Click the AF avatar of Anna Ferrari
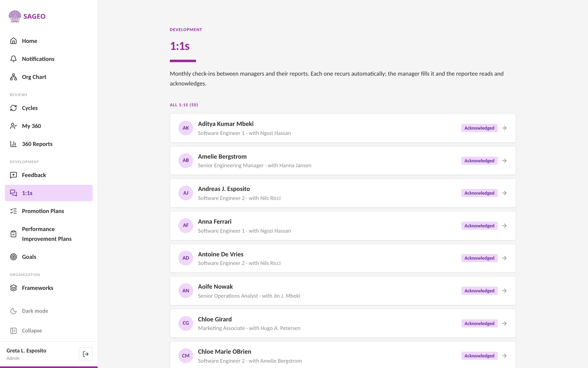This screenshot has width=588, height=368. pos(186,226)
